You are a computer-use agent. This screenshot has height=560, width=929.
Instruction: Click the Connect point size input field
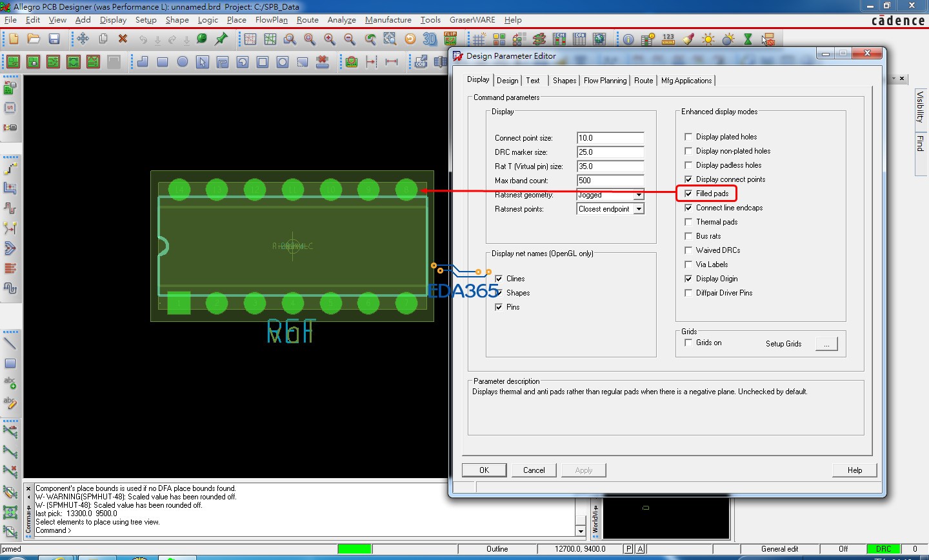[x=610, y=138]
